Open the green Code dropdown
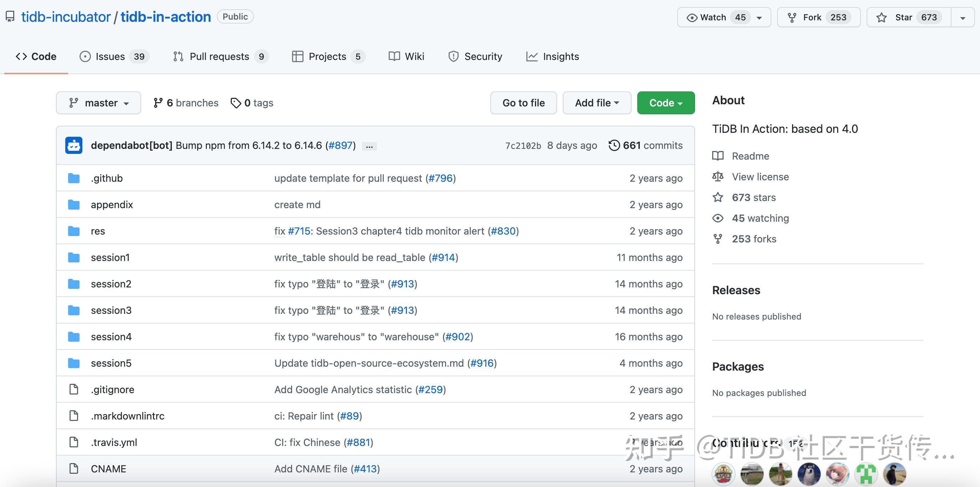The width and height of the screenshot is (980, 487). coord(665,103)
